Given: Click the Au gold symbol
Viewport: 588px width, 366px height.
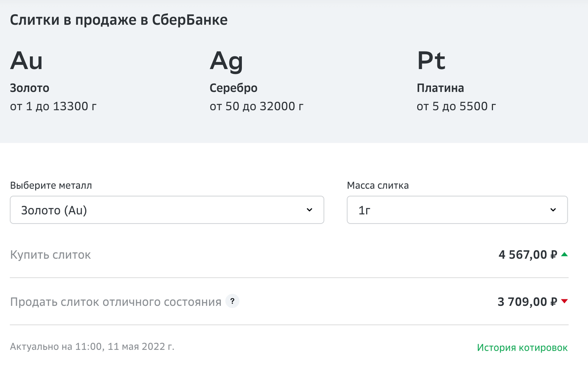Looking at the screenshot, I should 26,61.
